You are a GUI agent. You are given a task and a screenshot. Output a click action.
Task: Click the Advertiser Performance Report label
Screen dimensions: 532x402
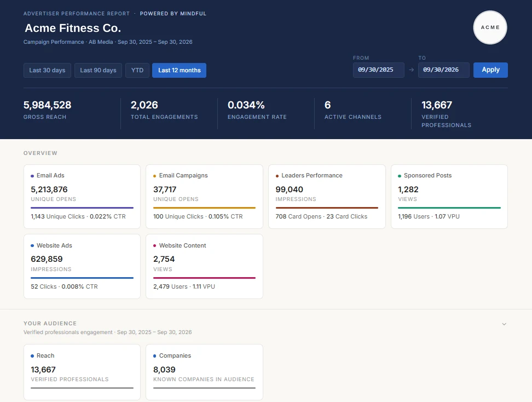(76, 14)
